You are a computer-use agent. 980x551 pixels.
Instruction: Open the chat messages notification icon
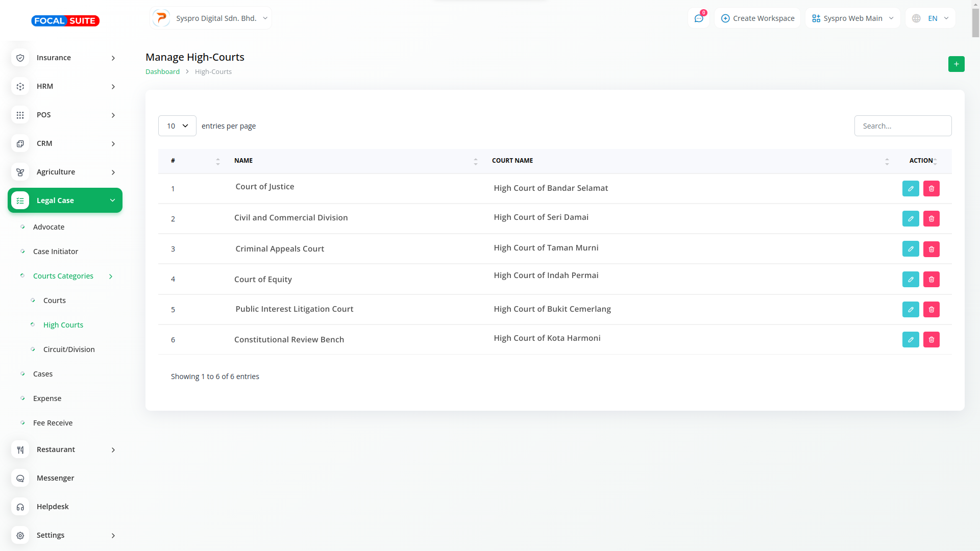698,18
